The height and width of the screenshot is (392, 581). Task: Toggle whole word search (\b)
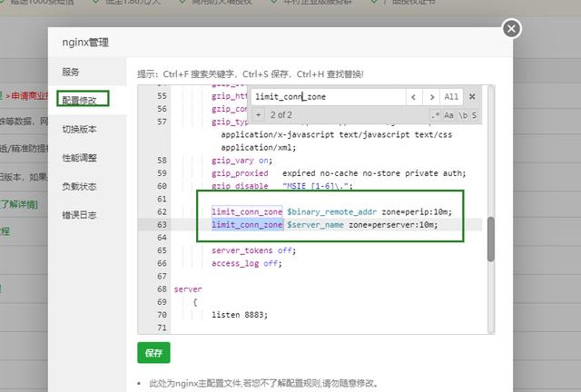[x=461, y=115]
